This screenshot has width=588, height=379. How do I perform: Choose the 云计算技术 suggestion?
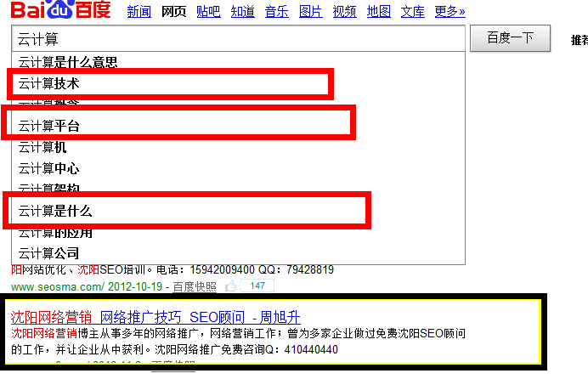click(x=49, y=83)
